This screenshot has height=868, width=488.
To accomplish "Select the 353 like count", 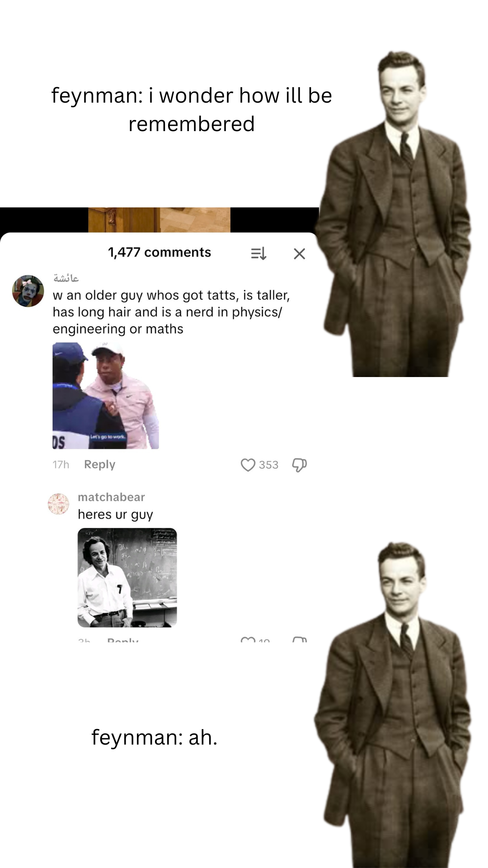I will tap(268, 465).
